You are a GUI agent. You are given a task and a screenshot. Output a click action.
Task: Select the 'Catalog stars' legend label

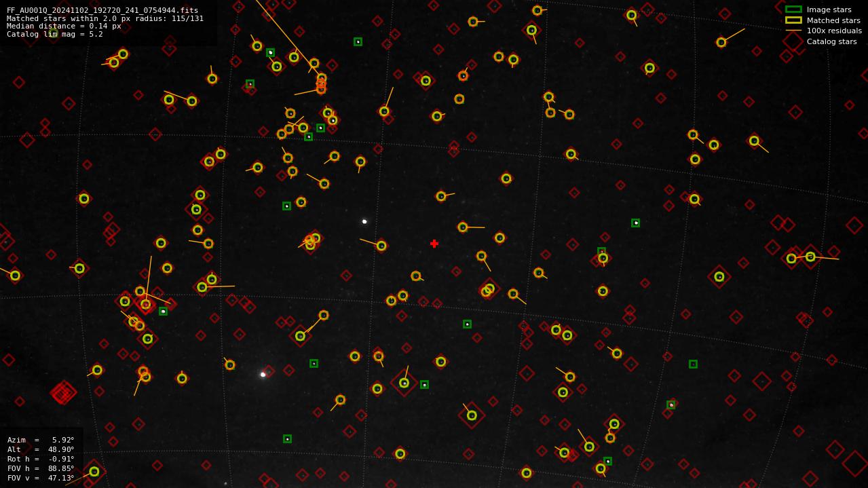tap(831, 41)
